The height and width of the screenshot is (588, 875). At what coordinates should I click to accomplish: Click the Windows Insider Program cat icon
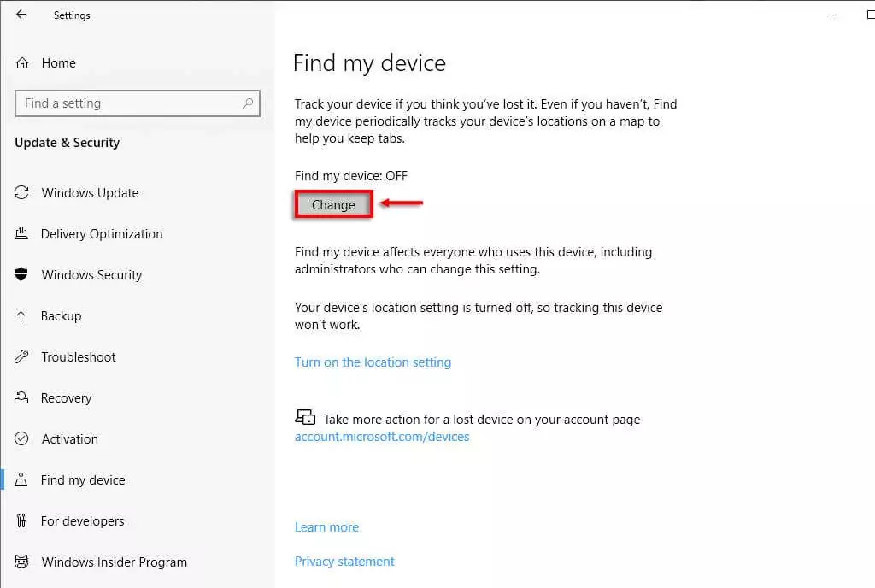21,562
